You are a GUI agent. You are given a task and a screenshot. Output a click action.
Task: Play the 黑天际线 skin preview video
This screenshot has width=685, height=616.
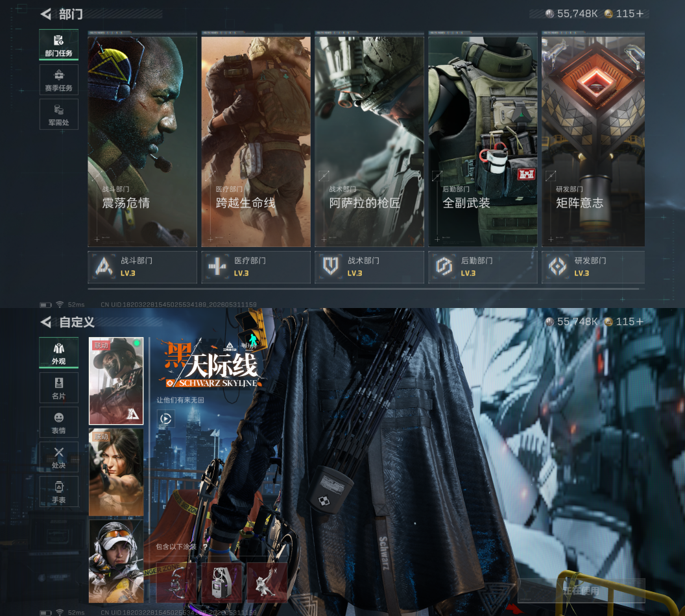point(165,419)
